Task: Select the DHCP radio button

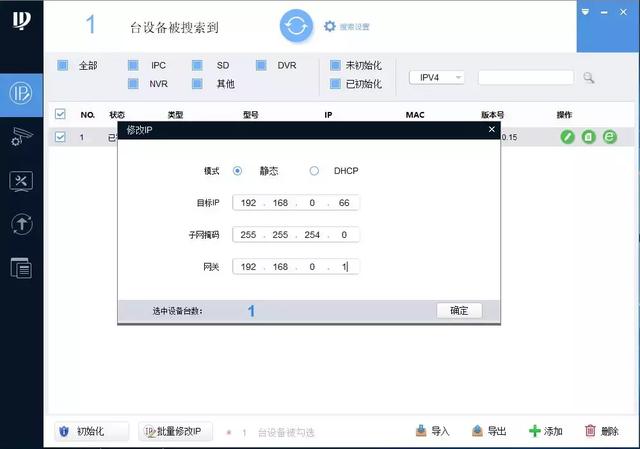Action: [x=314, y=171]
